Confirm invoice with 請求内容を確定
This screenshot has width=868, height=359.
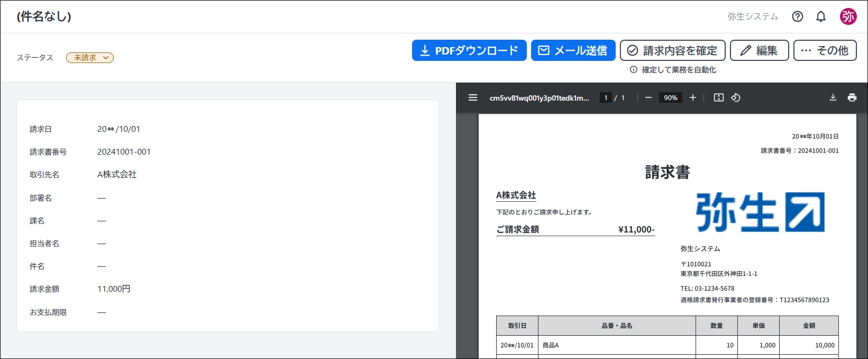672,50
